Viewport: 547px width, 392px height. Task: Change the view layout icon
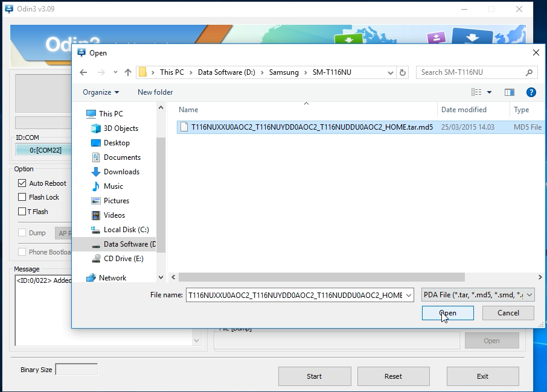point(476,92)
